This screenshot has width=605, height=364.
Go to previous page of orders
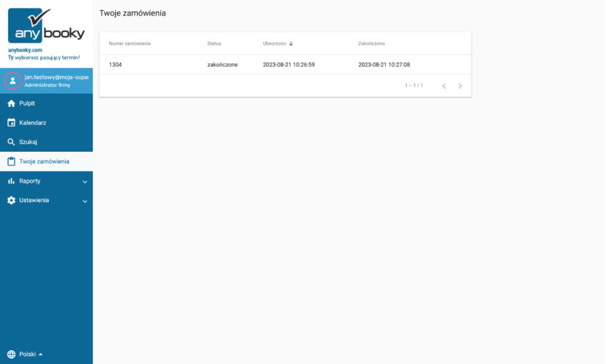(x=444, y=86)
